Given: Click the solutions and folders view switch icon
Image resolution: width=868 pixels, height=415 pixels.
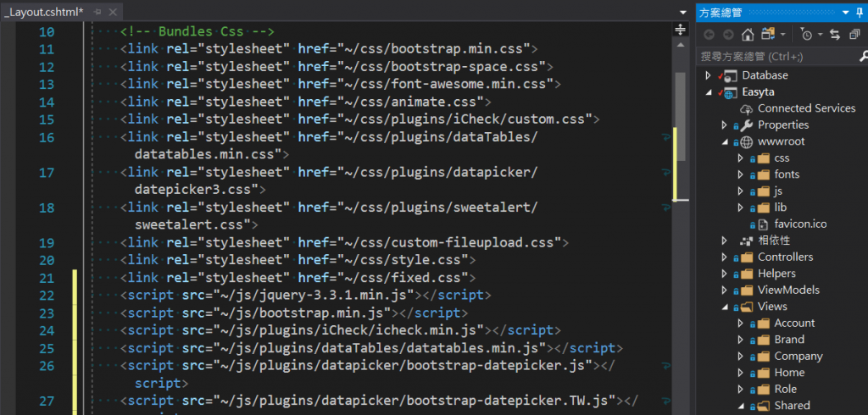Looking at the screenshot, I should [769, 34].
